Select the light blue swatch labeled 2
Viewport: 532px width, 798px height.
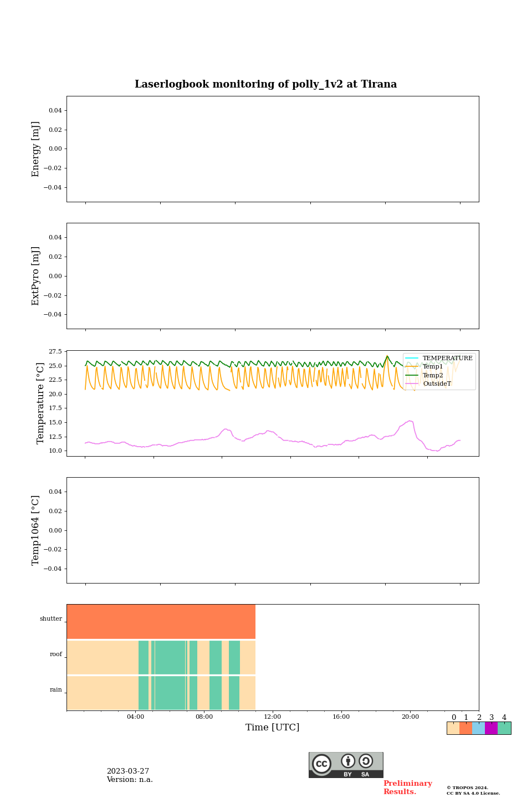(479, 728)
